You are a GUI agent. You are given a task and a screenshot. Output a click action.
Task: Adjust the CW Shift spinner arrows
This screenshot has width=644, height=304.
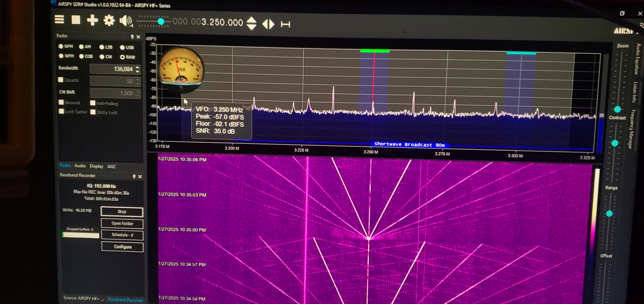tap(138, 93)
